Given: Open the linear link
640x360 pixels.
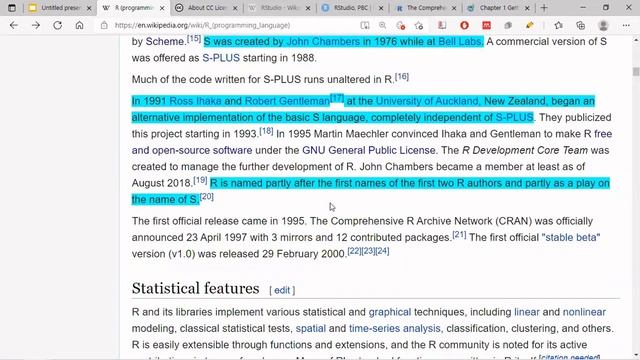Looking at the screenshot, I should 527,312.
